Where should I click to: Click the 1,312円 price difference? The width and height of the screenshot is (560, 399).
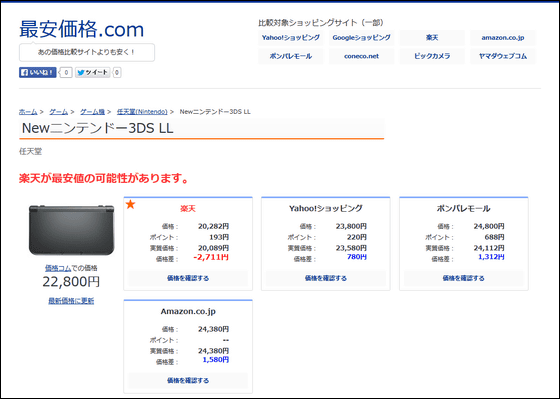coord(491,257)
